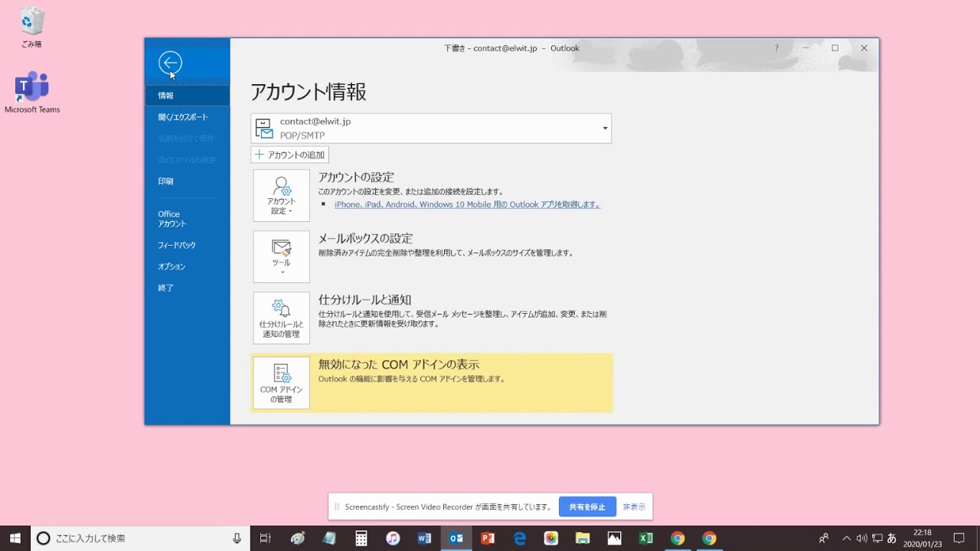The image size is (980, 551).
Task: Open Task View on the taskbar
Action: pos(266,538)
